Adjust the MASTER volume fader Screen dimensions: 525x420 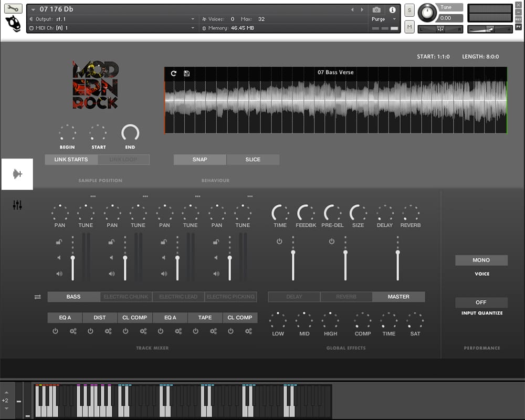tap(398, 253)
